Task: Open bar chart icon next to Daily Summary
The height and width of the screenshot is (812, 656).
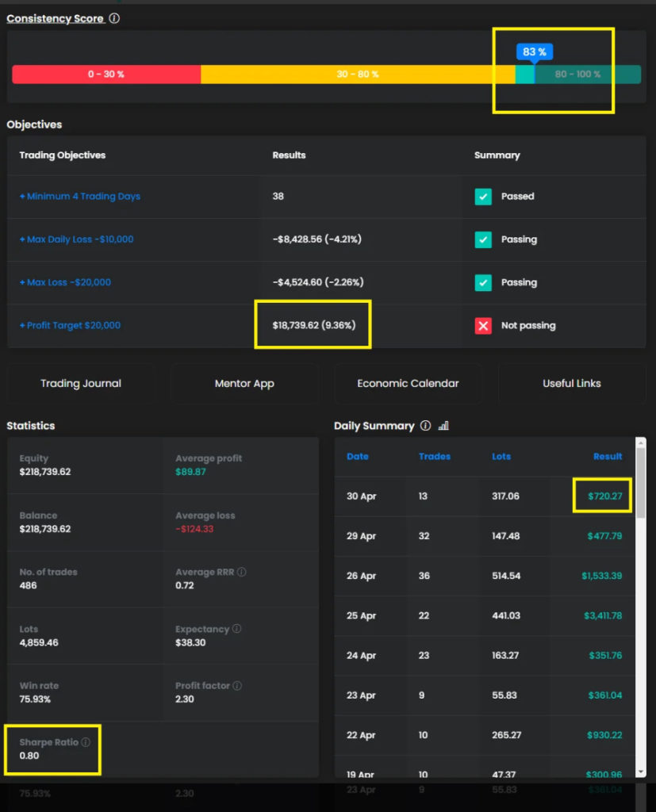Action: 443,426
